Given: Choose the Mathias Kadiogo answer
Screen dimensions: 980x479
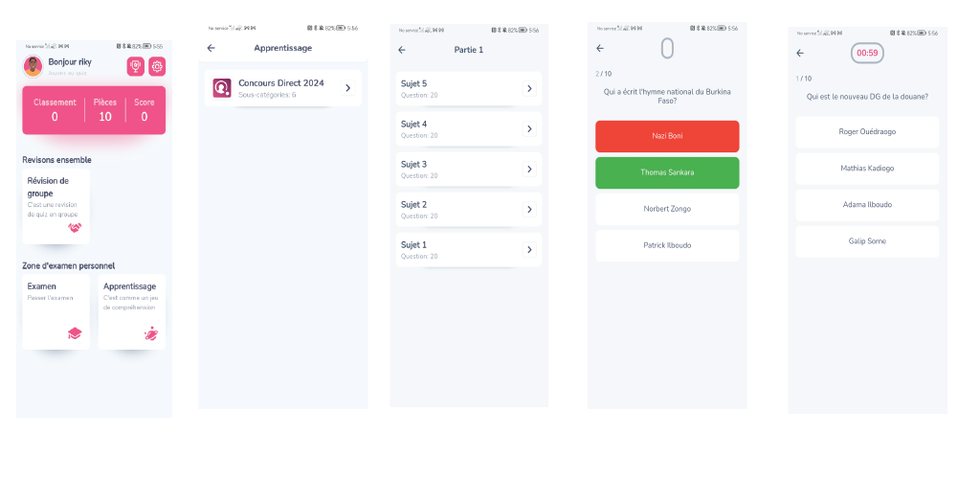Looking at the screenshot, I should 867,169.
